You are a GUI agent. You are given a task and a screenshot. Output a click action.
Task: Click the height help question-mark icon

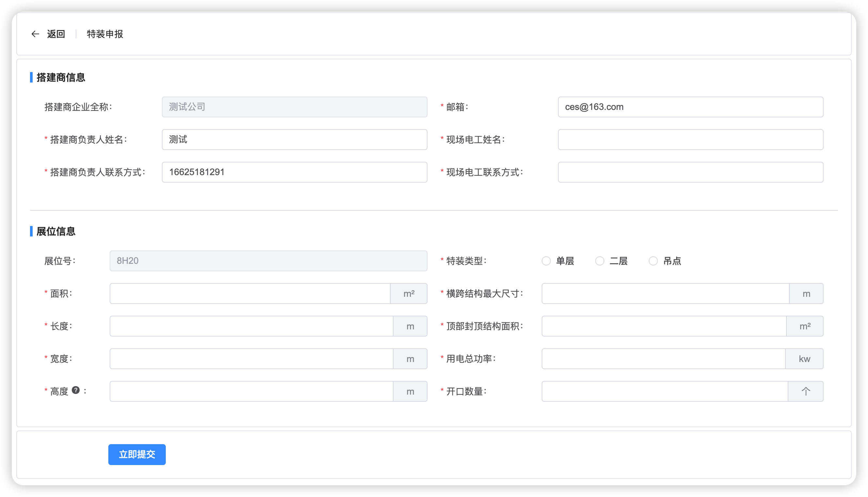76,390
